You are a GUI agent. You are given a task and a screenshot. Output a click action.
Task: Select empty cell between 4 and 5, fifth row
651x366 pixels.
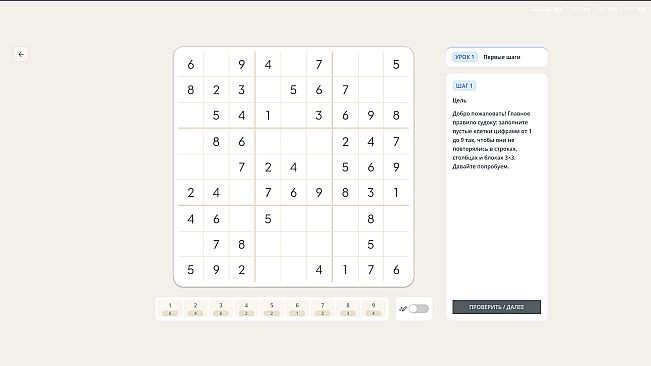[x=319, y=167]
